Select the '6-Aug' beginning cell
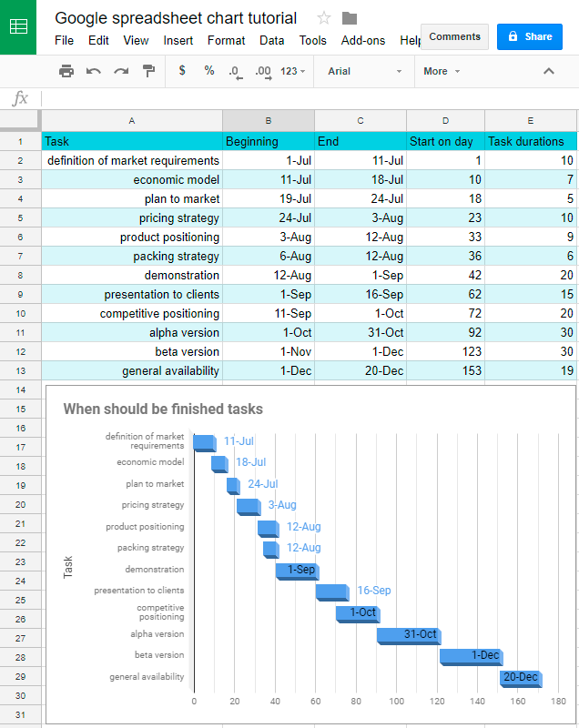This screenshot has width=579, height=728. [269, 257]
